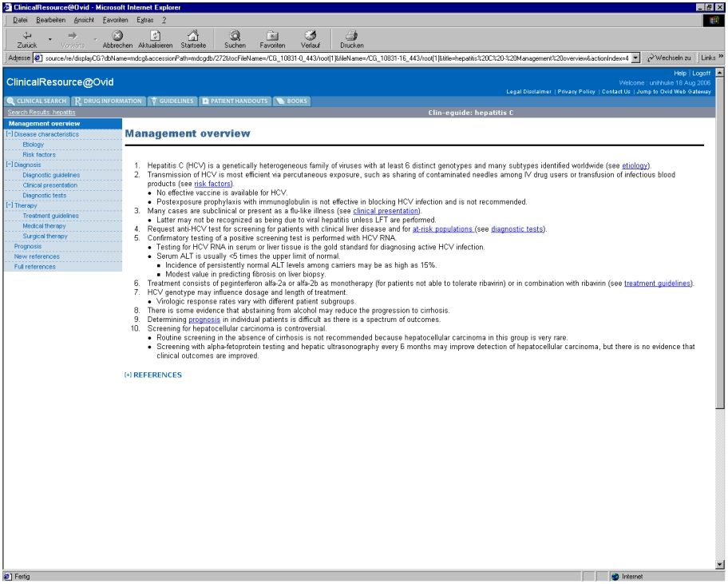Viewport: 728px width, 584px height.
Task: Switch to the BOOKS tab
Action: click(291, 101)
